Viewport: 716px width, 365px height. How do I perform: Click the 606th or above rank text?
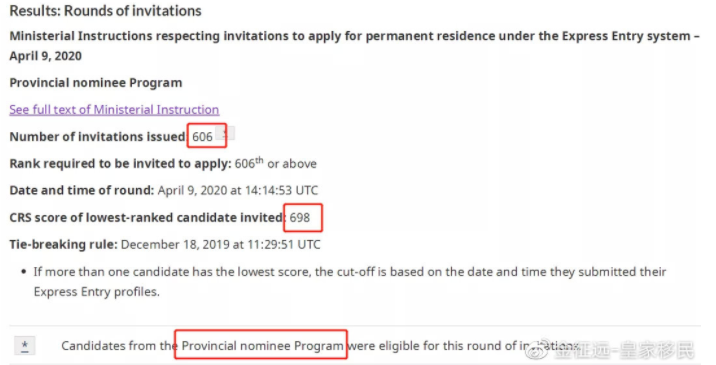276,163
